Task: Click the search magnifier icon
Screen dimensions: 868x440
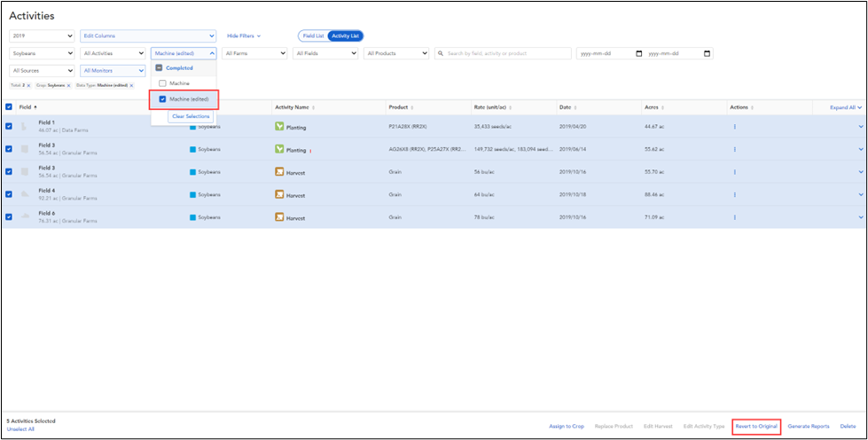Action: (x=441, y=54)
